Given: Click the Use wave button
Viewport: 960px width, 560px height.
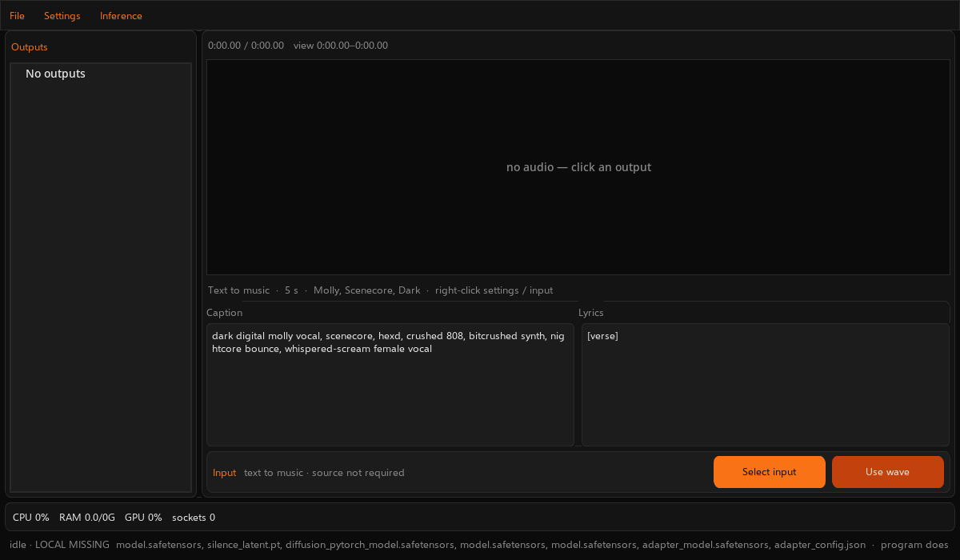Looking at the screenshot, I should coord(887,472).
